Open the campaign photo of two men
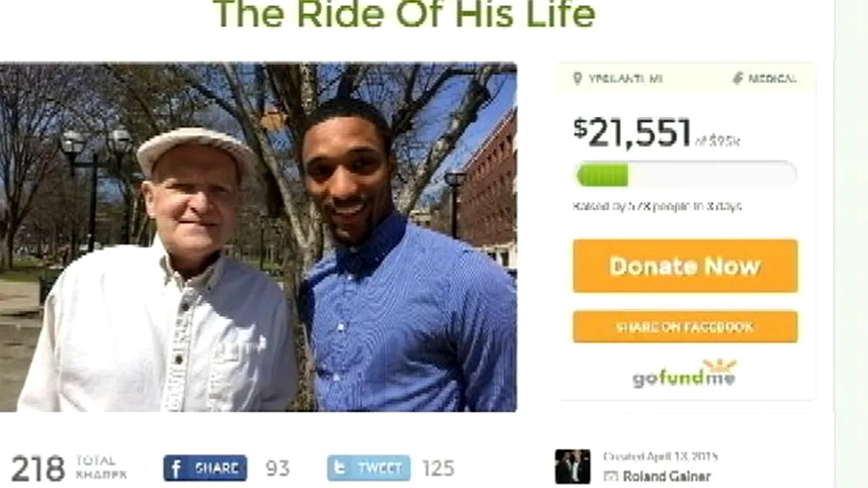The image size is (868, 488). tap(258, 237)
